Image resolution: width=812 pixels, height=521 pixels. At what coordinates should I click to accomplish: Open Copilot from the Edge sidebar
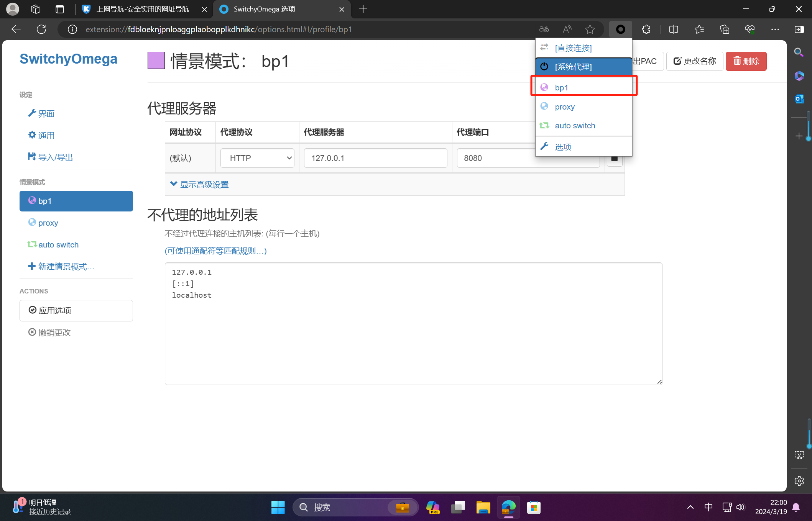pyautogui.click(x=799, y=76)
